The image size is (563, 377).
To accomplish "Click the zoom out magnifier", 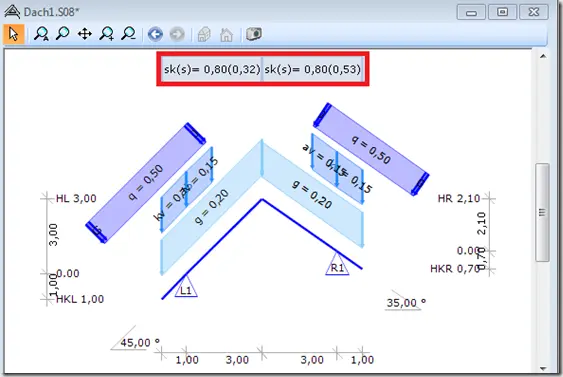I will click(x=128, y=34).
